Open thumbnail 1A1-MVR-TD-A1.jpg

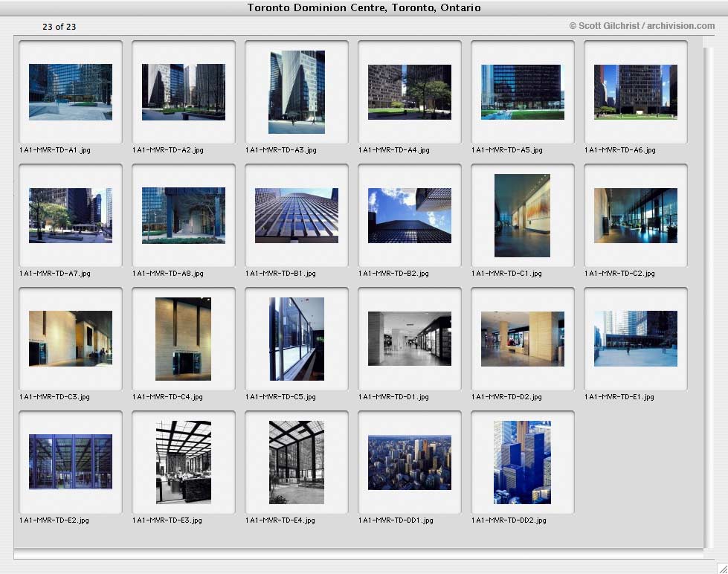click(x=71, y=92)
